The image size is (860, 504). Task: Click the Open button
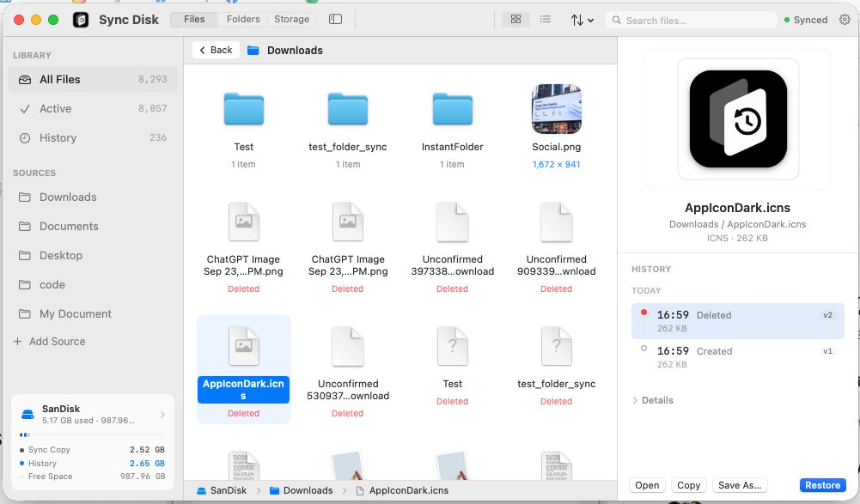(x=647, y=485)
